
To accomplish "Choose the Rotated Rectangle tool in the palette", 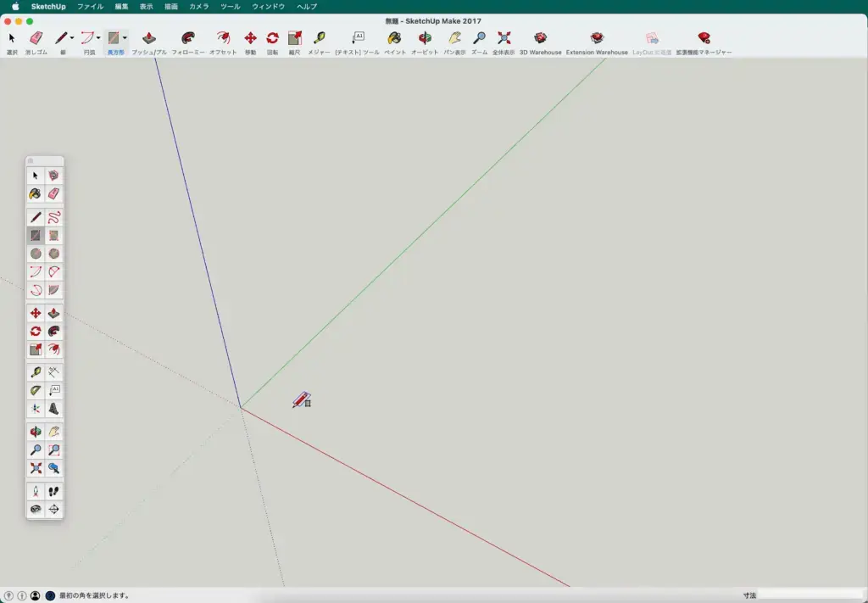I will pyautogui.click(x=53, y=235).
